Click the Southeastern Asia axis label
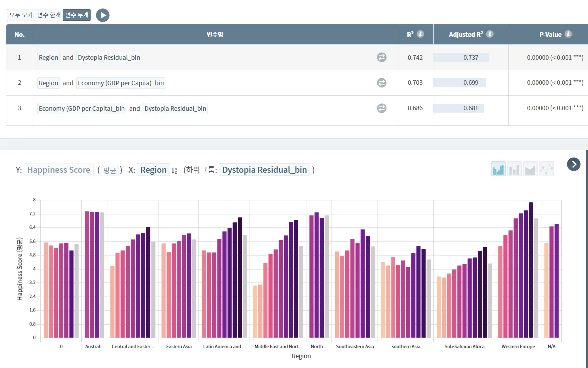The image size is (588, 368). point(355,346)
